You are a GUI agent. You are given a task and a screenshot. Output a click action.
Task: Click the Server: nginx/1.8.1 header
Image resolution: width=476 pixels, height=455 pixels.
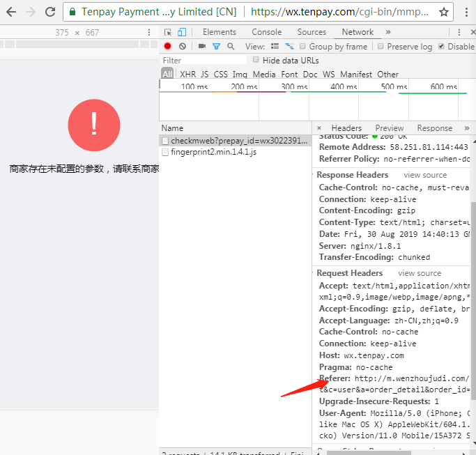coord(360,246)
